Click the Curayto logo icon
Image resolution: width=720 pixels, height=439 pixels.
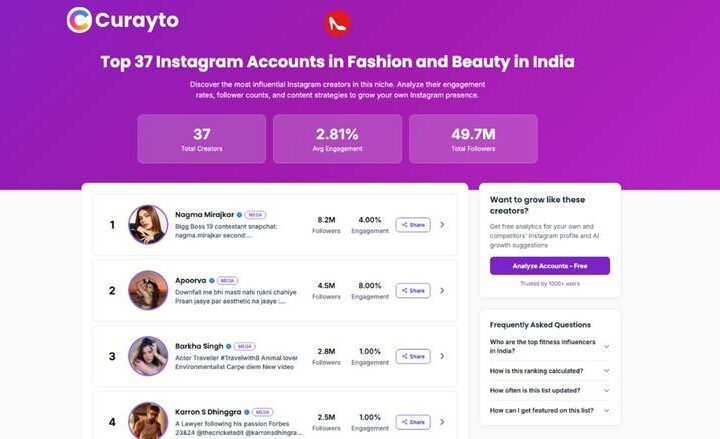click(x=79, y=20)
